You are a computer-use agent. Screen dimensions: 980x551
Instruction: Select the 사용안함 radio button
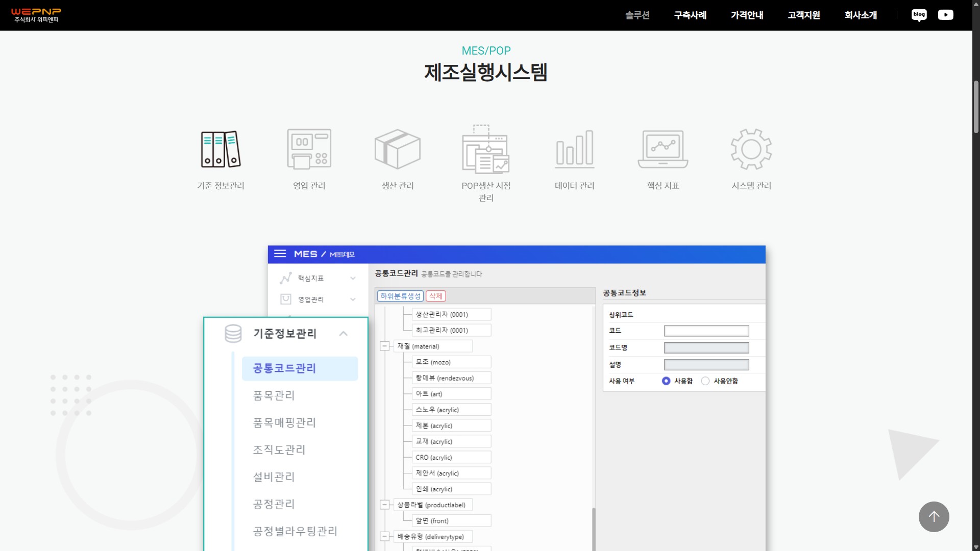click(x=705, y=381)
